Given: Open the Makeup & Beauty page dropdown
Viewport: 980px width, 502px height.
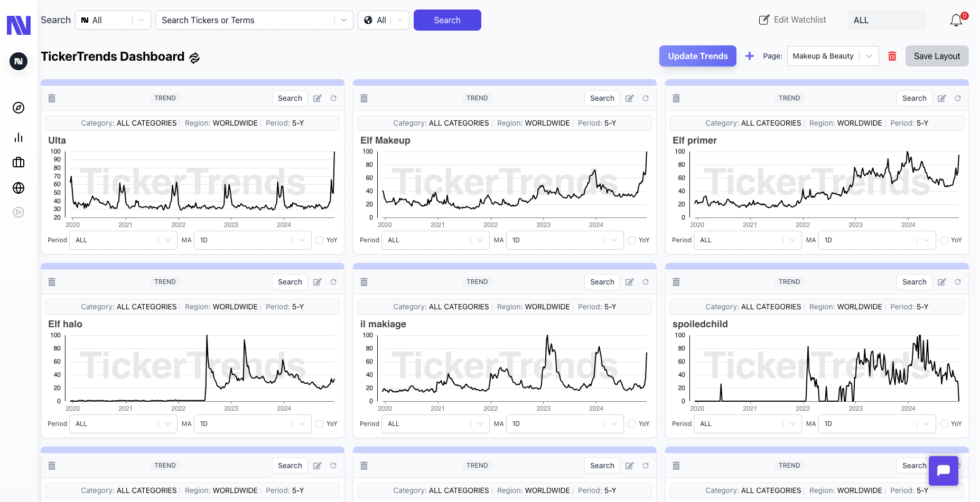Looking at the screenshot, I should coord(833,56).
